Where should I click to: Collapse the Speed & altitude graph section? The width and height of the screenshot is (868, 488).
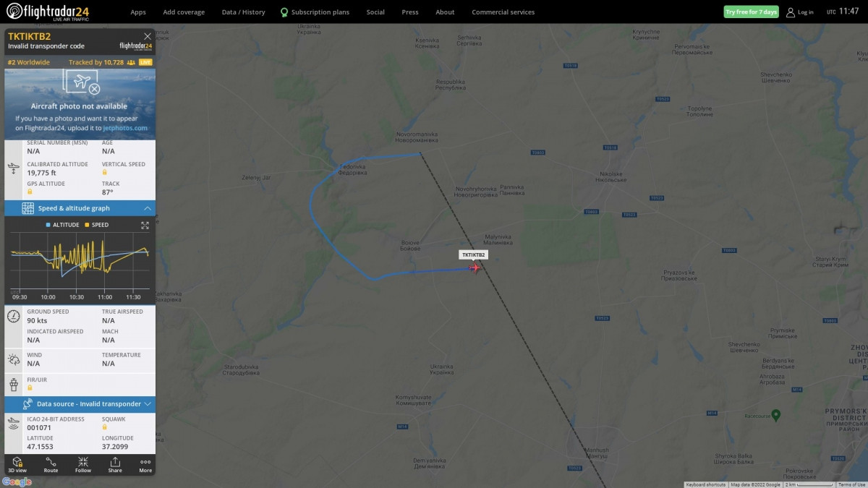pyautogui.click(x=148, y=208)
